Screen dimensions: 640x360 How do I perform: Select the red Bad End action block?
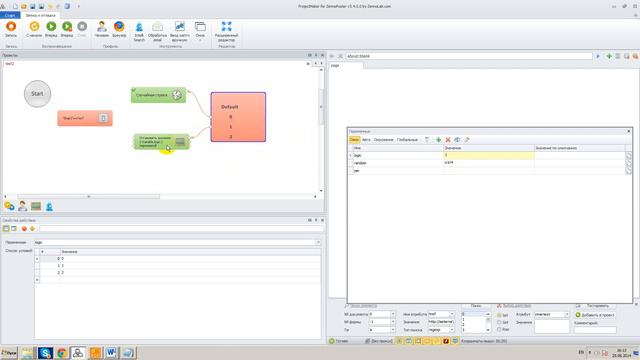85,118
